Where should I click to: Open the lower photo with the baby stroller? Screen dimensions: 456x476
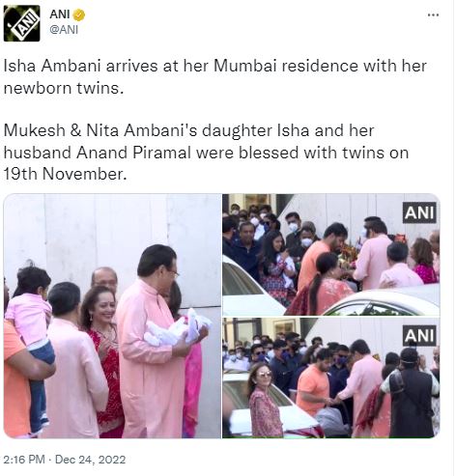point(331,378)
